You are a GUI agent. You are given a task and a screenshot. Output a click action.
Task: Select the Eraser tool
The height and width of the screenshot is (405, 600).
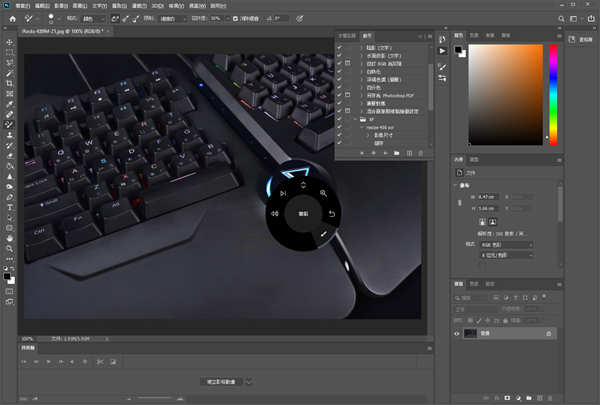[10, 156]
